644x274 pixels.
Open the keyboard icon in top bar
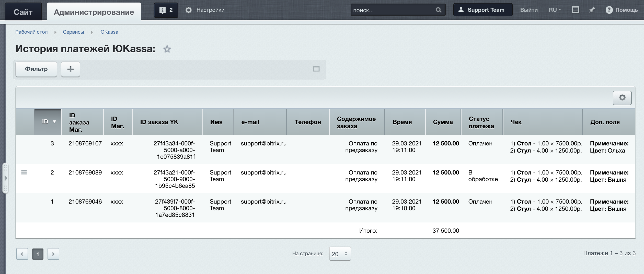coord(575,10)
